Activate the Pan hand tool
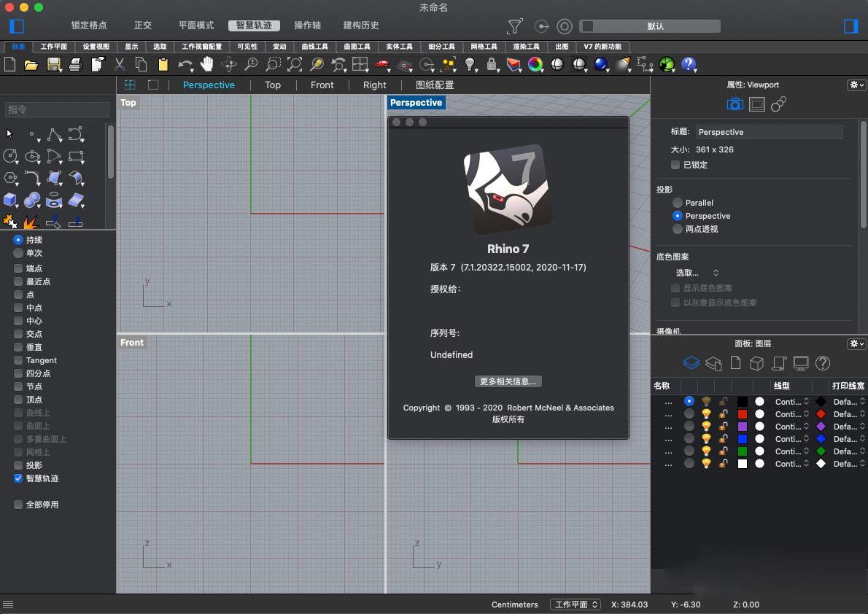 click(207, 64)
